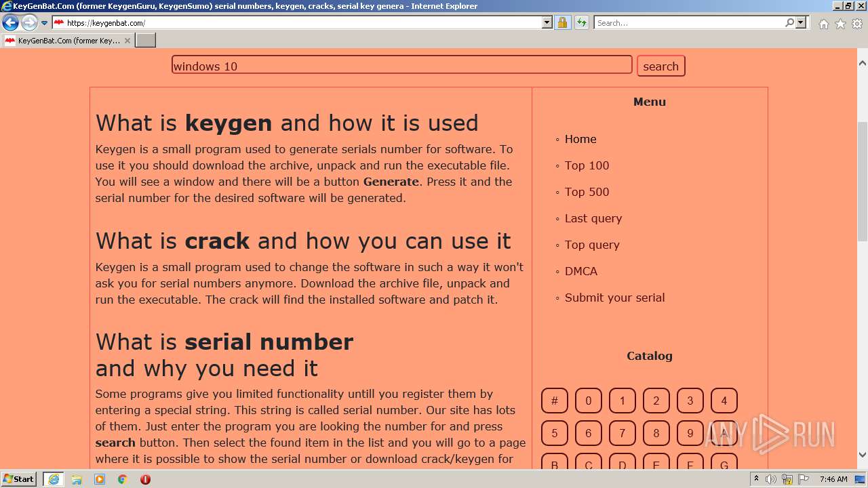Launch Chrome from the taskbar

122,479
